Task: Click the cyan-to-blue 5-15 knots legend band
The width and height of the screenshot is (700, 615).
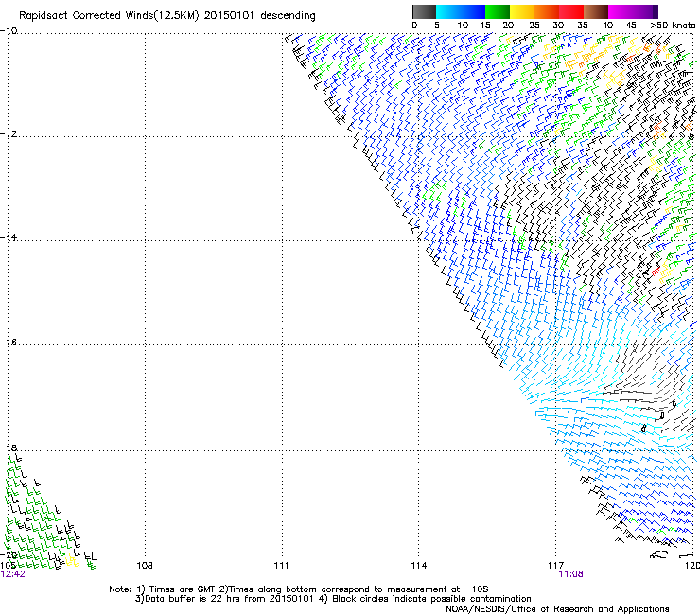Action: [461, 11]
